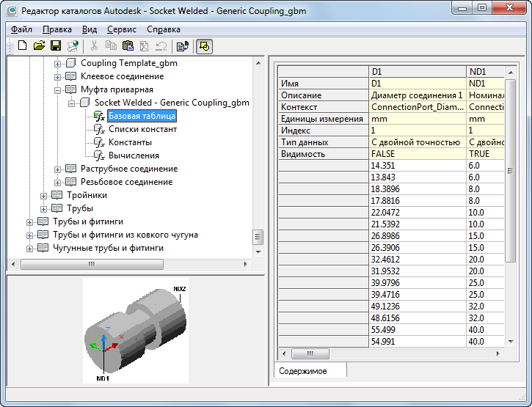The width and height of the screenshot is (532, 407).
Task: Collapse Socket Welded - Generic Coupling_gbm node
Action: [72, 103]
